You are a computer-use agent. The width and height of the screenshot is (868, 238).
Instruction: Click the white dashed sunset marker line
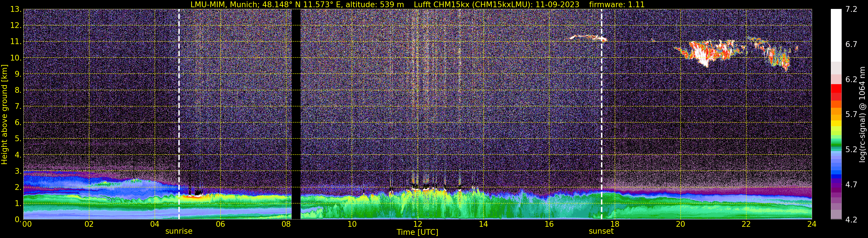602,114
